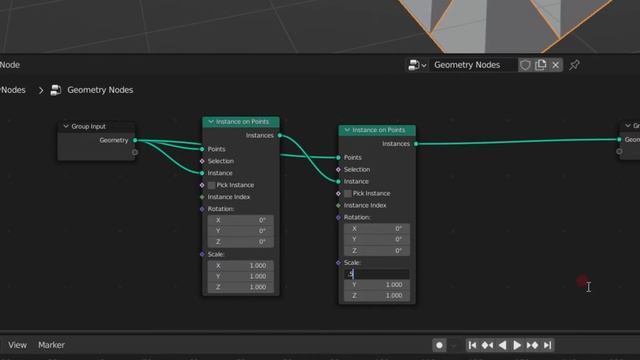Click the empty Group Input output socket
The width and height of the screenshot is (640, 360).
pos(135,152)
